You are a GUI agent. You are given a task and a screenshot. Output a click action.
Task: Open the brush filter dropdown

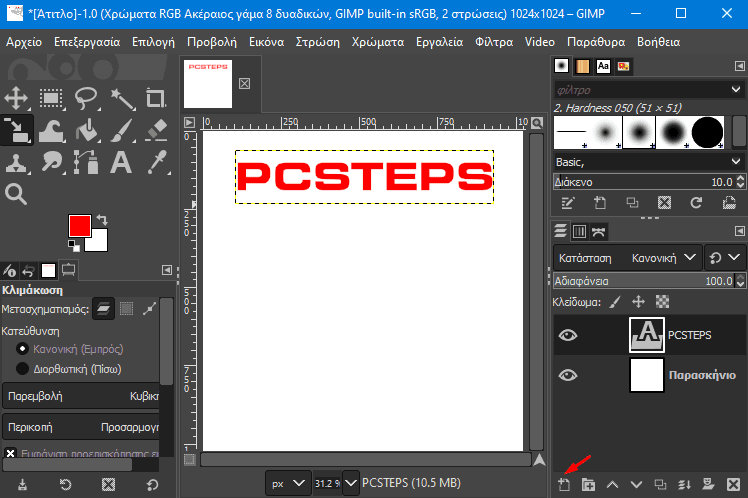pos(736,89)
